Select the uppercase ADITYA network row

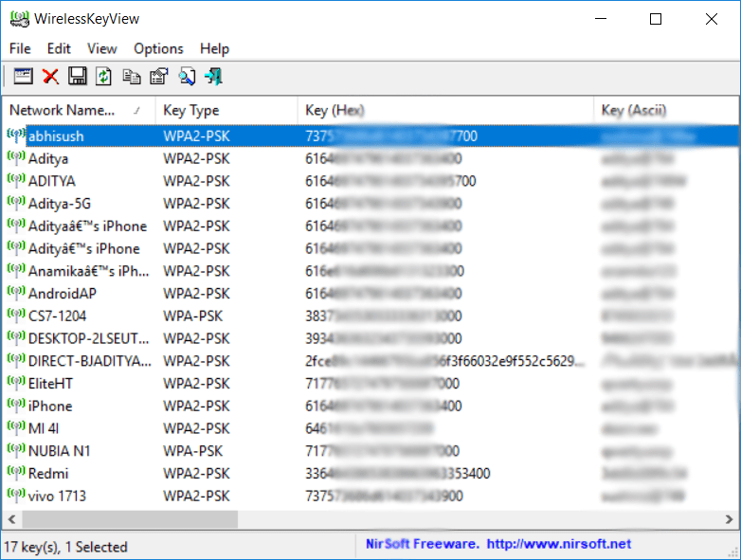370,181
